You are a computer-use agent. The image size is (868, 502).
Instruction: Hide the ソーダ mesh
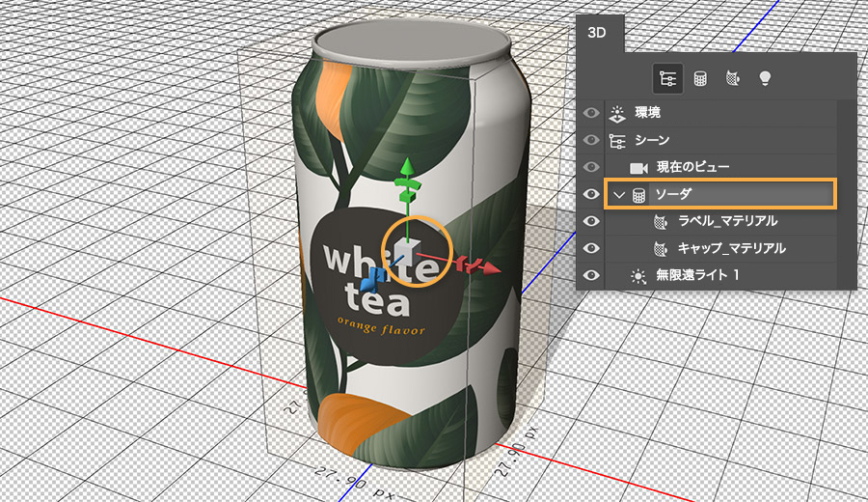click(x=590, y=194)
